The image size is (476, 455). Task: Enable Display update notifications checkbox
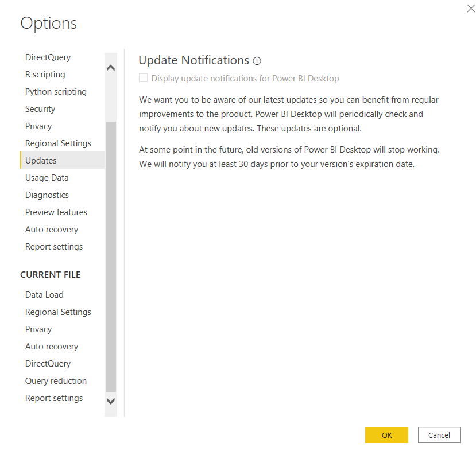[x=144, y=78]
